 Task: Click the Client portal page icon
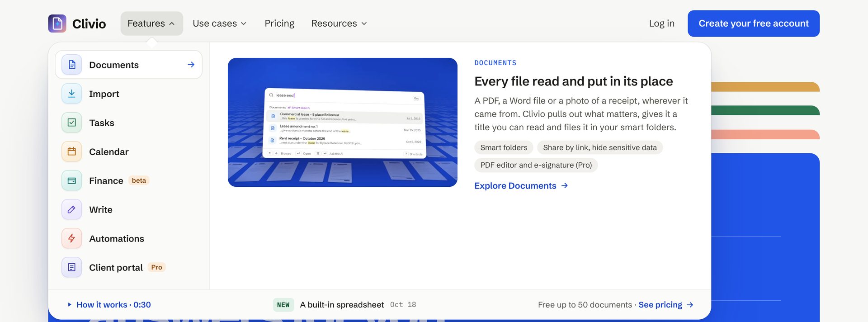tap(72, 267)
